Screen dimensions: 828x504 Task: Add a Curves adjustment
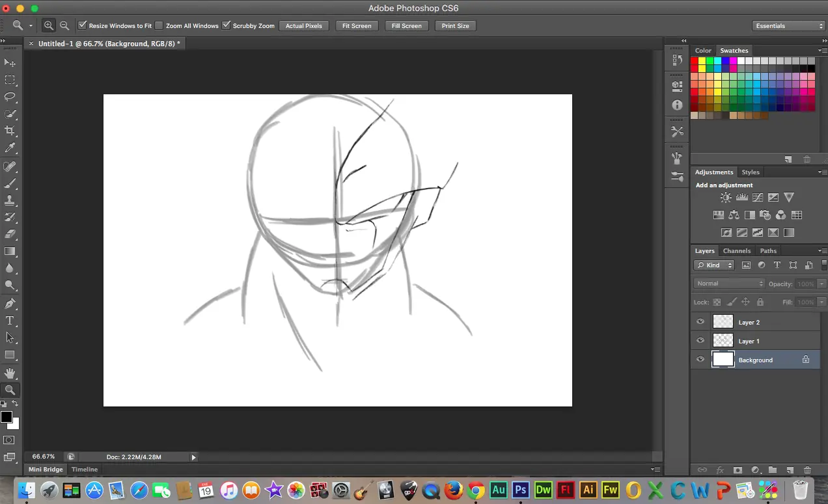coord(758,198)
